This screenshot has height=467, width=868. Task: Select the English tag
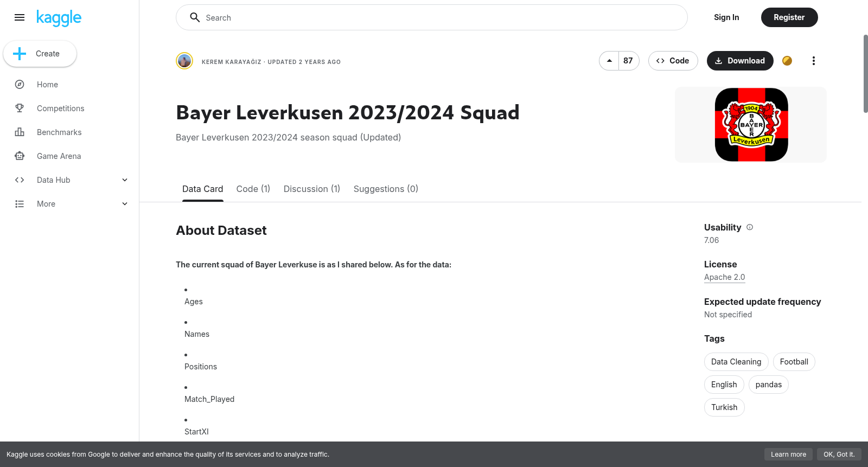(724, 385)
